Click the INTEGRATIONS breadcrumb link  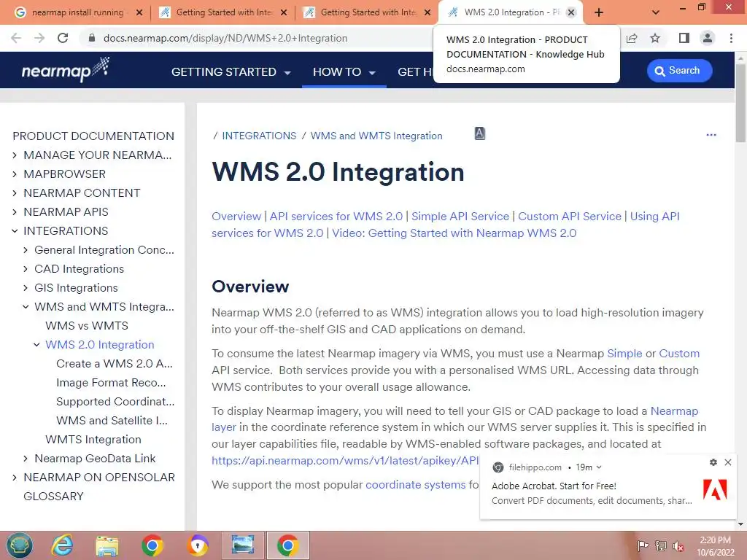[x=259, y=136]
